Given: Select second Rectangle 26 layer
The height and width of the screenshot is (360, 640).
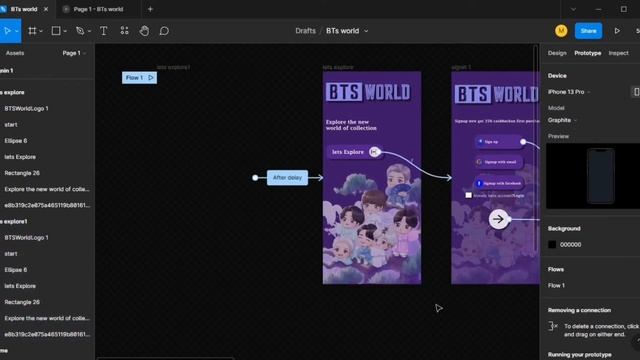Looking at the screenshot, I should coord(22,302).
